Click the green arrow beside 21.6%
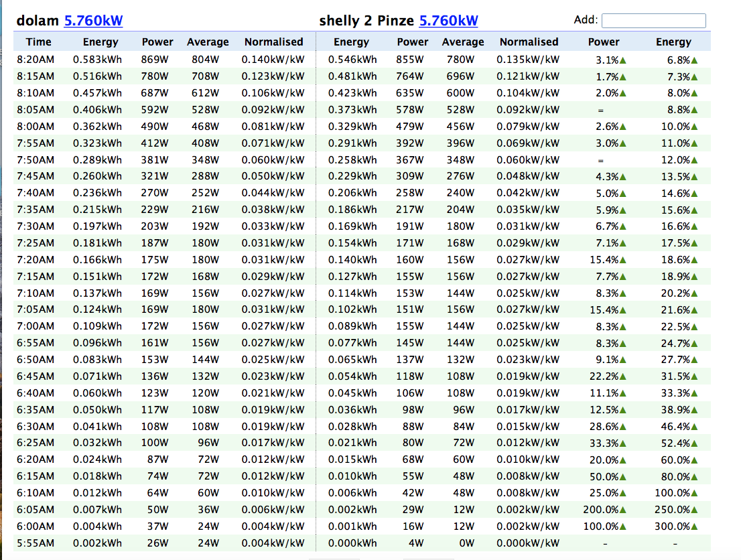Screen dimensions: 741x560 pyautogui.click(x=694, y=311)
